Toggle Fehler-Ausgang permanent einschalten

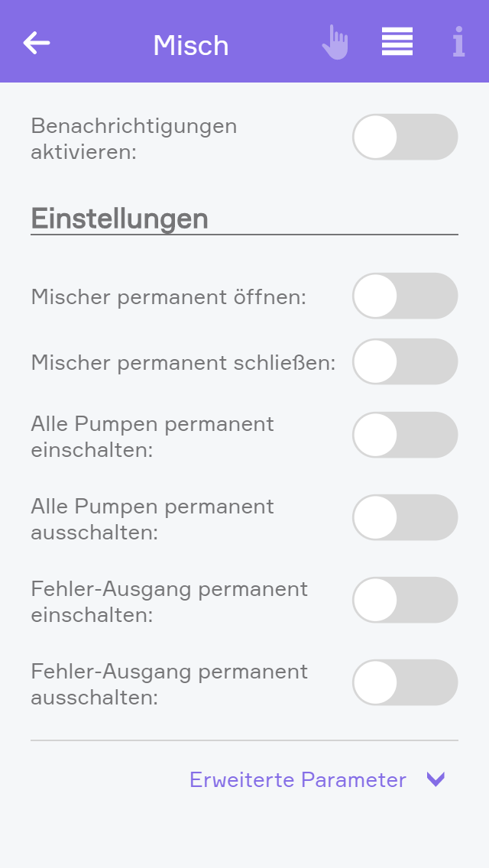405,600
